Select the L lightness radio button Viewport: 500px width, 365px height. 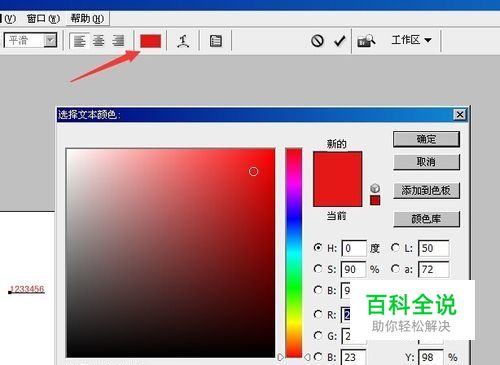(x=395, y=248)
